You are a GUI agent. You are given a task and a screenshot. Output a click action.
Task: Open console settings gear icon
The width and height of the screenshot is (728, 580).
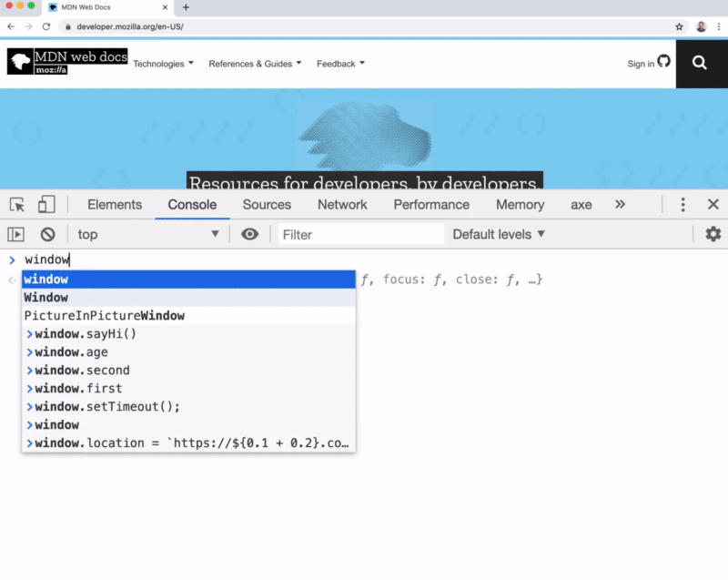tap(713, 234)
